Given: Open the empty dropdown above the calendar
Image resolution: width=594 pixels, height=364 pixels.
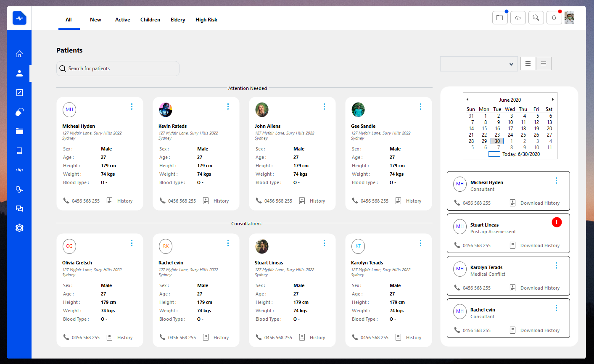Looking at the screenshot, I should click(x=479, y=64).
